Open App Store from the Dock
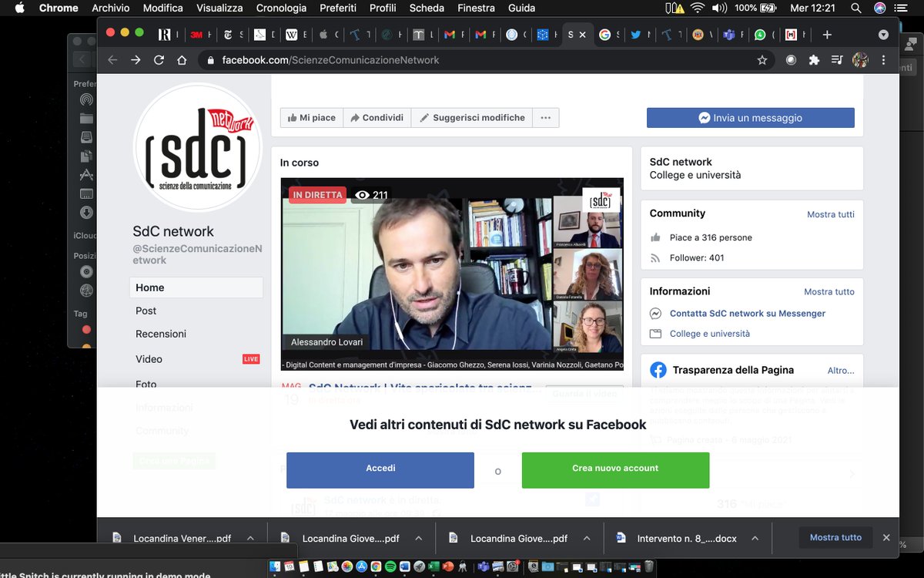Image resolution: width=924 pixels, height=578 pixels. point(361,566)
